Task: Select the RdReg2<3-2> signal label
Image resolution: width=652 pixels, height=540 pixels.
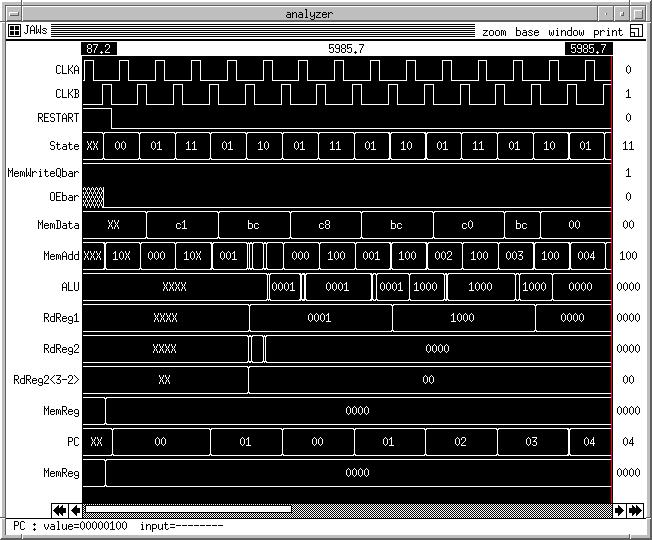Action: click(46, 380)
